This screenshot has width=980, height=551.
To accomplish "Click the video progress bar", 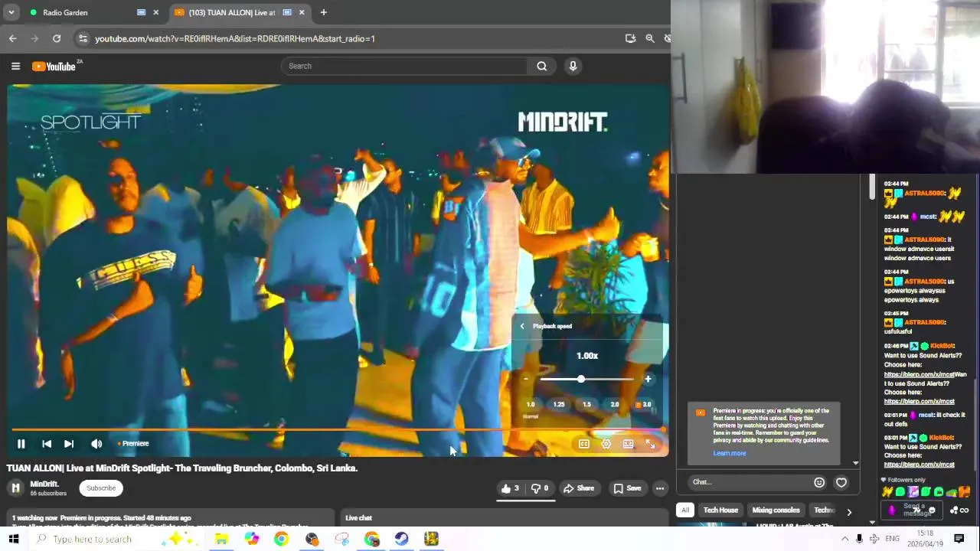I will [x=338, y=429].
